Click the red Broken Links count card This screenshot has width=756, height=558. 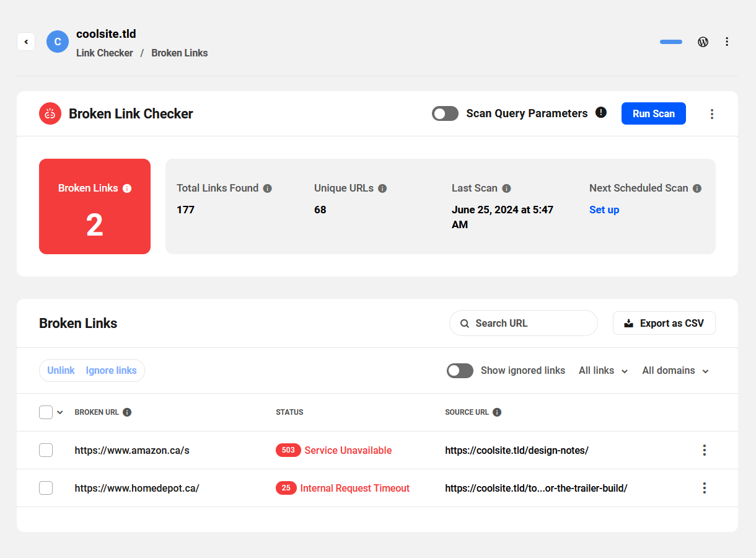tap(95, 206)
